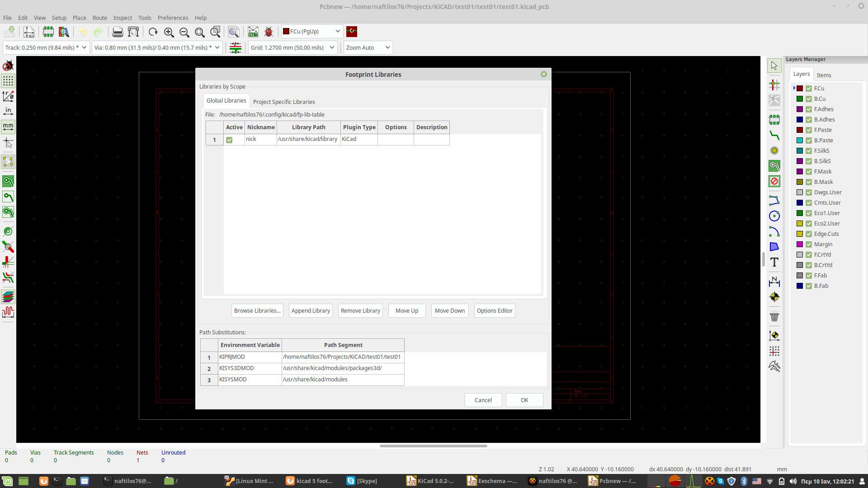Toggle B.Cu layer visibility checkbox
Image resolution: width=868 pixels, height=488 pixels.
click(x=809, y=99)
